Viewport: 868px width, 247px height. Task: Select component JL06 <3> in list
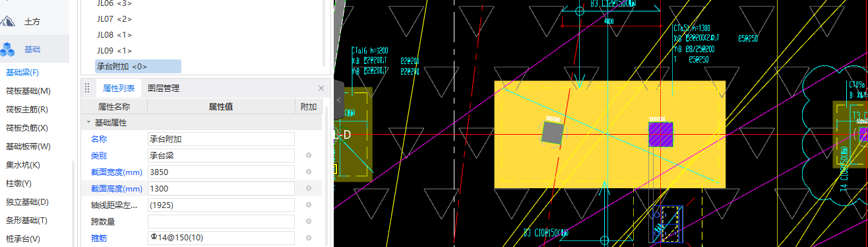[114, 3]
